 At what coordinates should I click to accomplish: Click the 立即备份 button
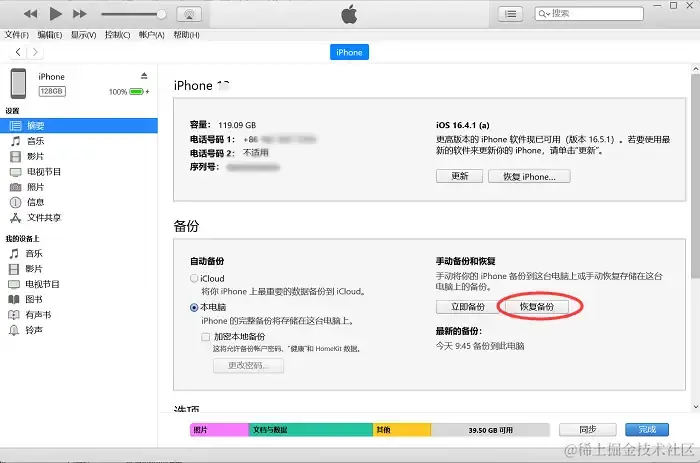tap(467, 307)
